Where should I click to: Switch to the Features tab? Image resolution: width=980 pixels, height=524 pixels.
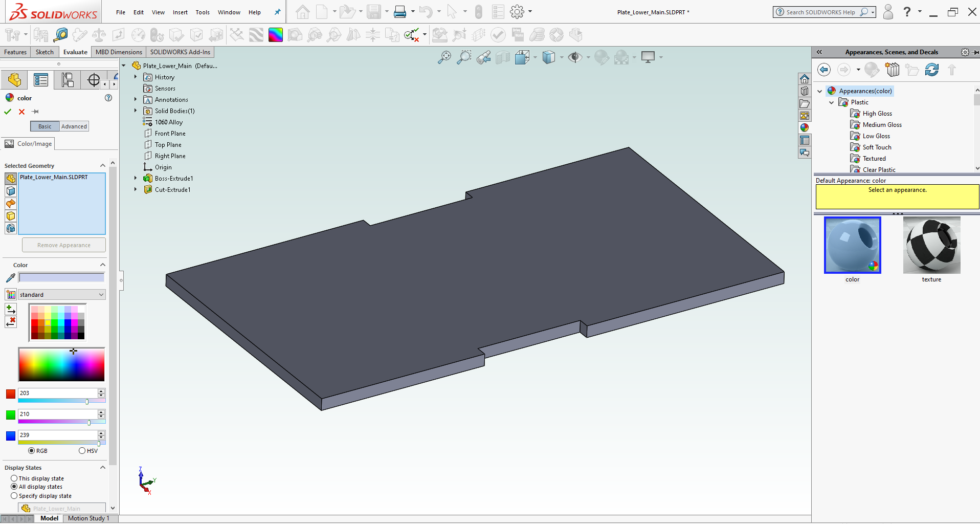pyautogui.click(x=15, y=52)
